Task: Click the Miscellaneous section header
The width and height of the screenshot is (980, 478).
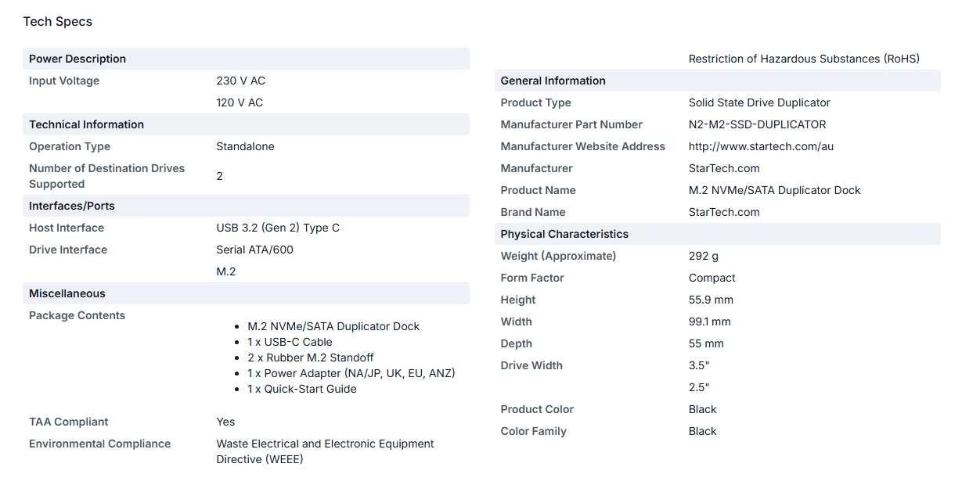Action: pos(246,293)
